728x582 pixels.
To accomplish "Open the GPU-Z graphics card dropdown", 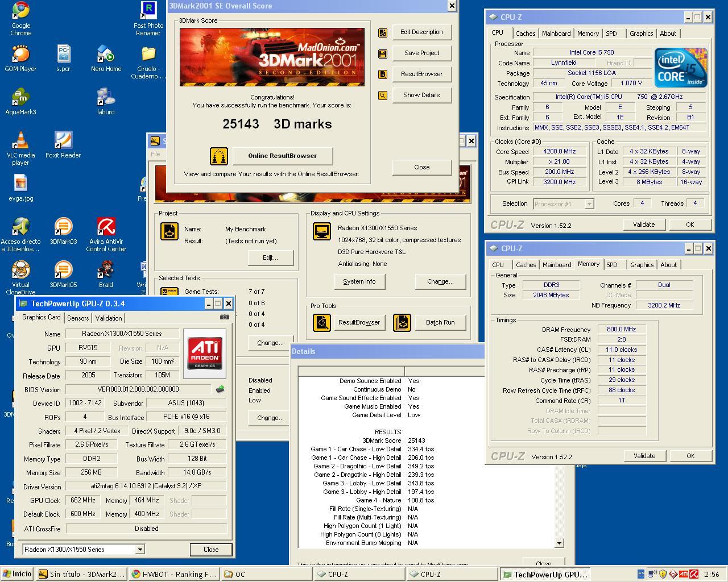I will (139, 550).
